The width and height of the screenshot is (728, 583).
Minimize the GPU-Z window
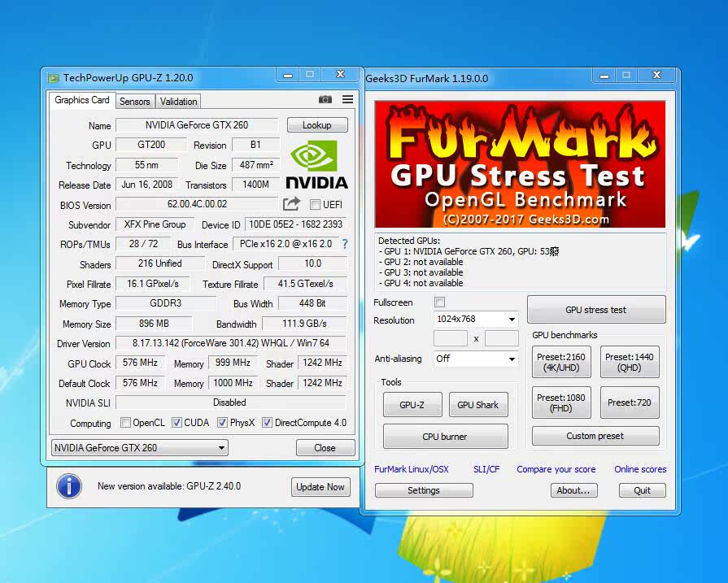[288, 75]
